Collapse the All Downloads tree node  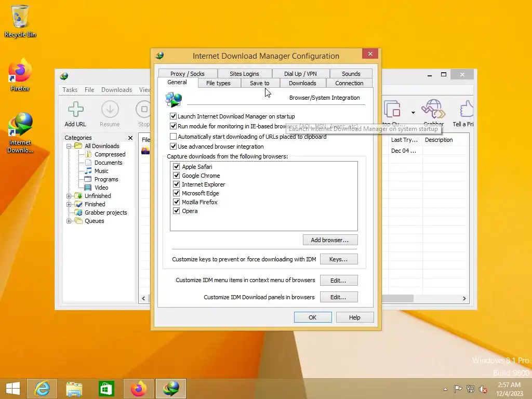(x=69, y=146)
